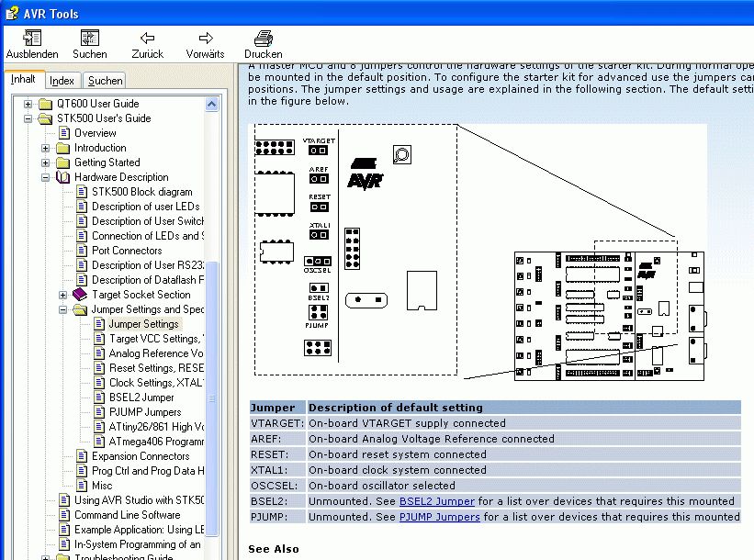The width and height of the screenshot is (754, 560).
Task: Open the BSEL2 Jumper link
Action: click(x=436, y=501)
